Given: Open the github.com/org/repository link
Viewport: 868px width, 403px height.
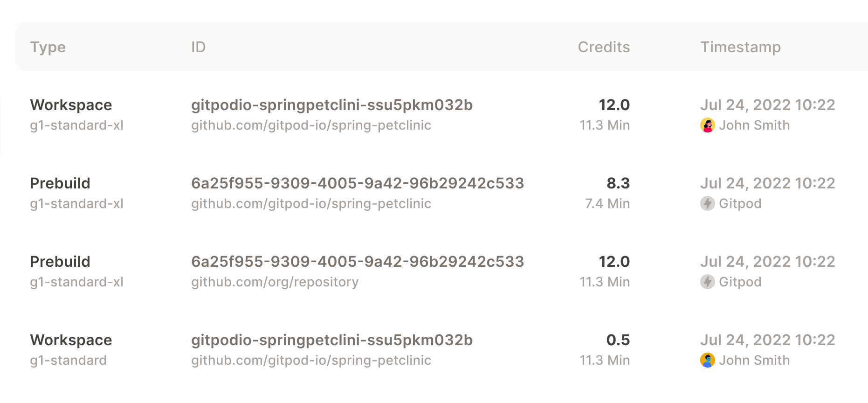Looking at the screenshot, I should pyautogui.click(x=275, y=282).
